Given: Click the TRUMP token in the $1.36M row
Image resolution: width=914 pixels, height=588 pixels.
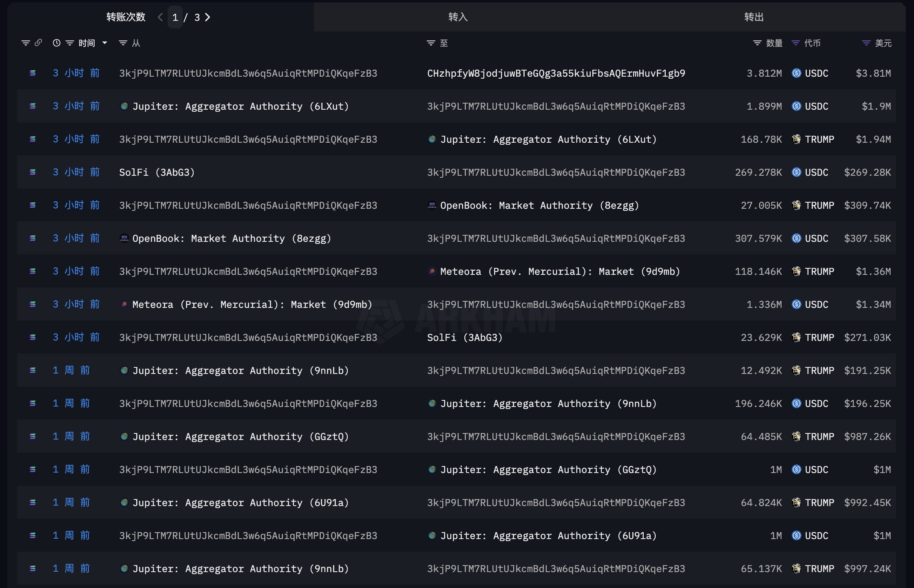Looking at the screenshot, I should point(819,271).
